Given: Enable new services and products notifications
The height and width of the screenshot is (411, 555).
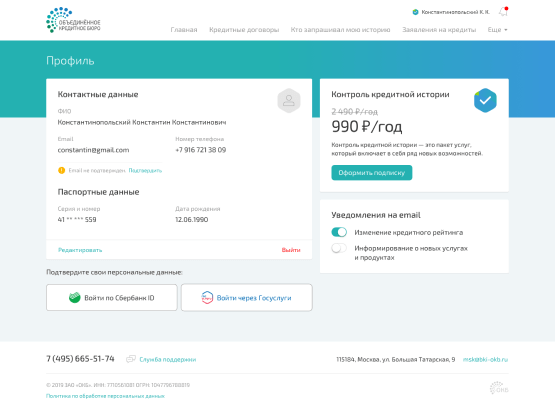Looking at the screenshot, I should click(339, 248).
